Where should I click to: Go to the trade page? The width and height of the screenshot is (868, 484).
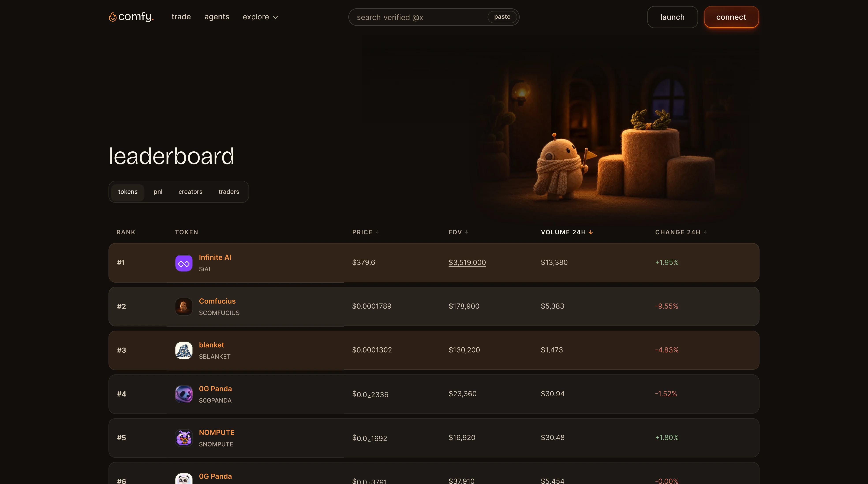(x=181, y=17)
